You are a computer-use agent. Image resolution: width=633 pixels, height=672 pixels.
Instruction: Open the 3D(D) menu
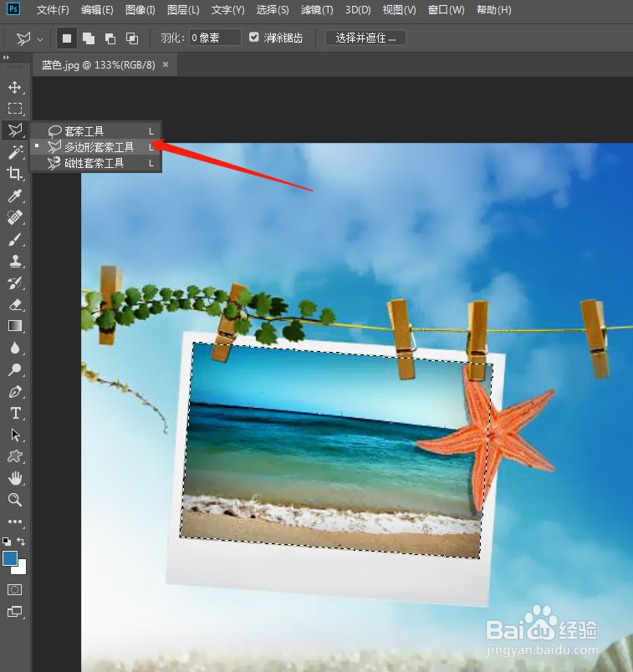click(358, 10)
